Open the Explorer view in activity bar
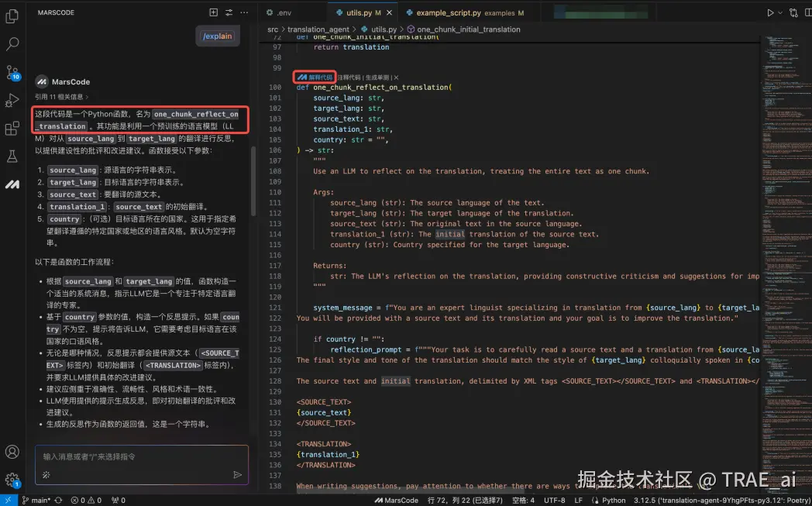The height and width of the screenshot is (506, 812). 12,14
